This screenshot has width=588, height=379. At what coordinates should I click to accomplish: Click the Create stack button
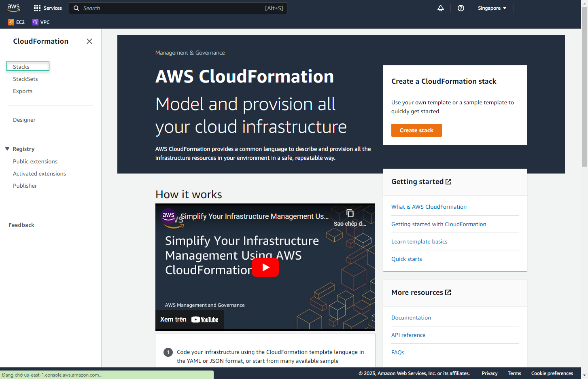416,130
